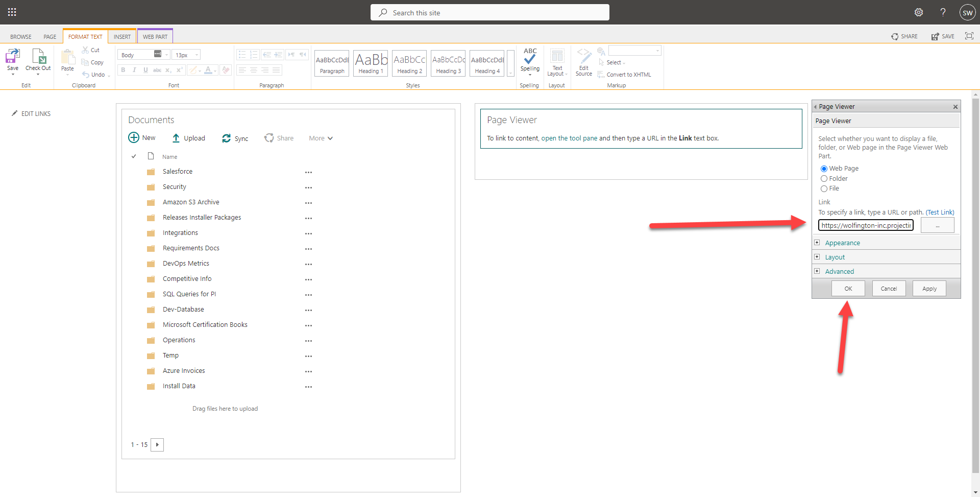Screen dimensions: 980x497
Task: Expand the Layout section in tool pane
Action: pos(817,257)
